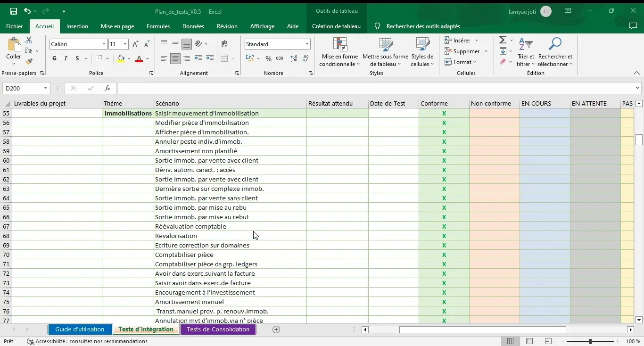Image resolution: width=644 pixels, height=346 pixels.
Task: Enable center text alignment
Action: (x=175, y=59)
